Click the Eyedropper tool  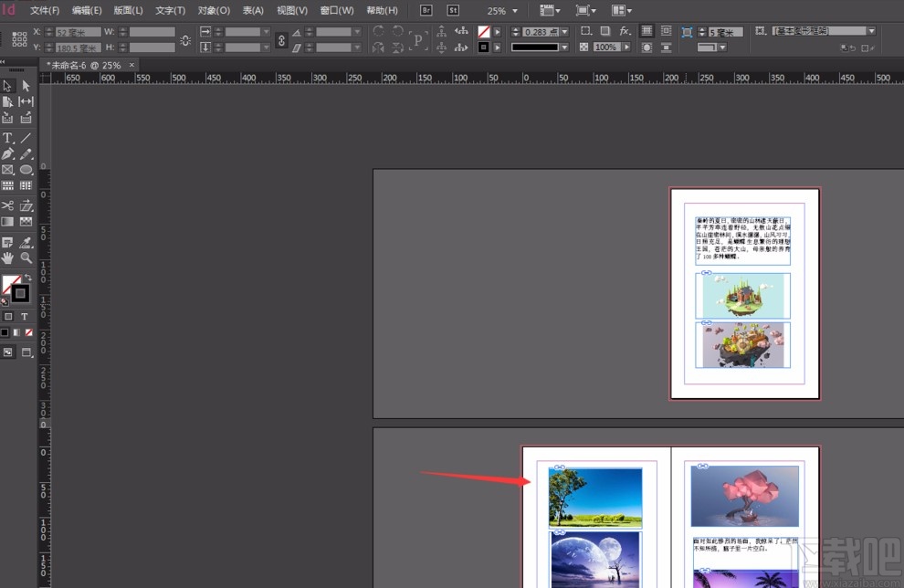coord(26,242)
